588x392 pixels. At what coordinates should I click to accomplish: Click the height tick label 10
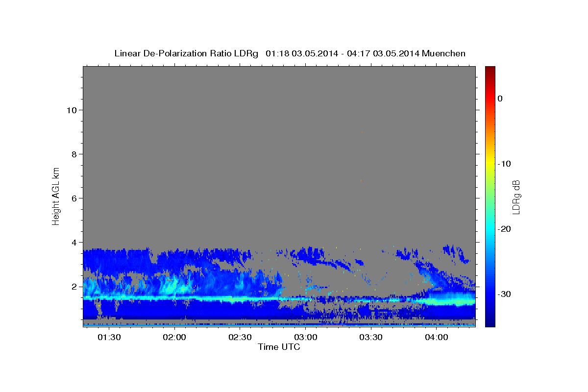coord(71,110)
